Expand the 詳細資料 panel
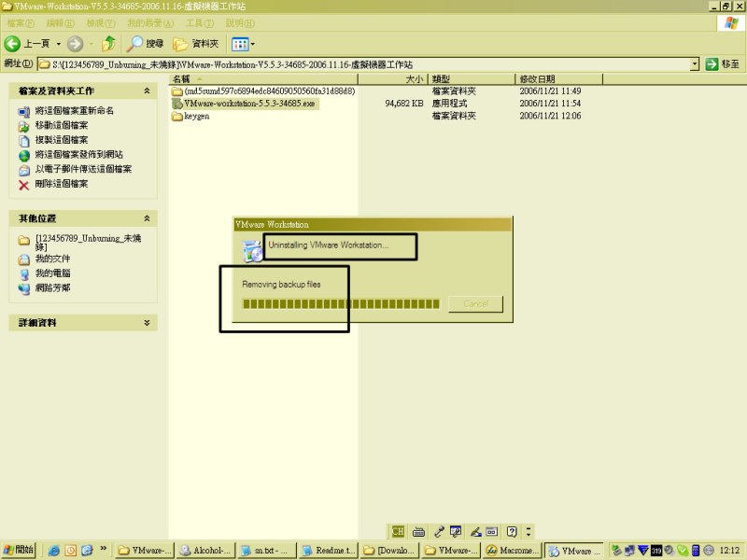 pos(147,322)
